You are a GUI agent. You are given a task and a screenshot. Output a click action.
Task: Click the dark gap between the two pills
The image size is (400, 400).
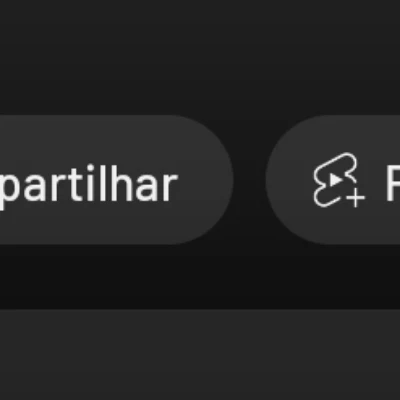point(249,180)
